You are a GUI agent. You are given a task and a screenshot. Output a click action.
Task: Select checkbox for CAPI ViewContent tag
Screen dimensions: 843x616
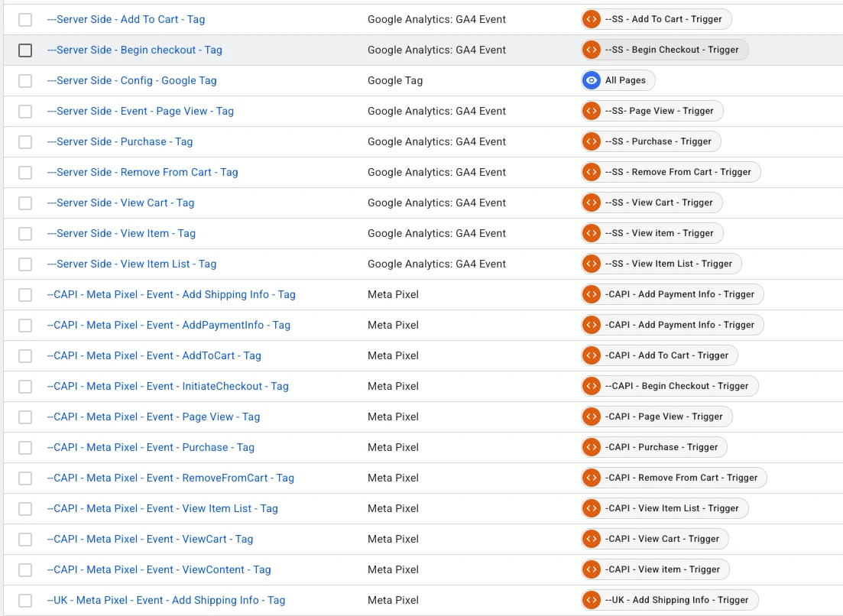click(25, 570)
